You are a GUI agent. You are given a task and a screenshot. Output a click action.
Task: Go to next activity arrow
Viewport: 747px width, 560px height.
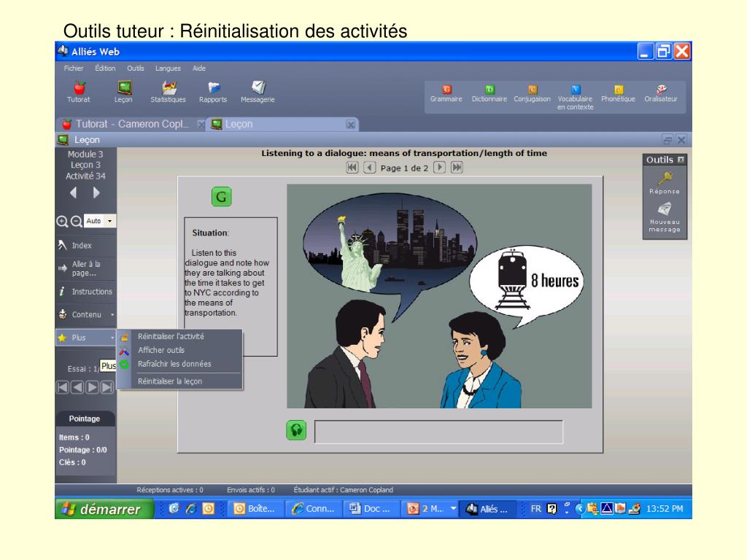pos(96,192)
